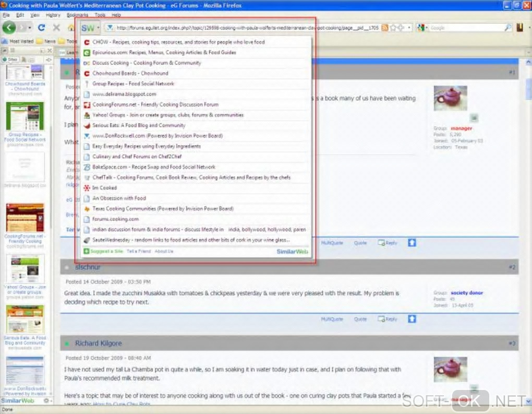Click back-to-top arrow icon on slschnur's post
Viewport: 532px width, 414px height.
[412, 319]
